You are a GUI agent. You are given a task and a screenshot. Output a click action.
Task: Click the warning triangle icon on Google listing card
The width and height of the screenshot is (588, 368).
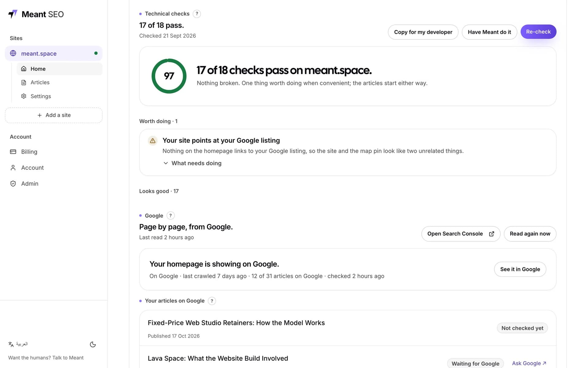point(153,141)
